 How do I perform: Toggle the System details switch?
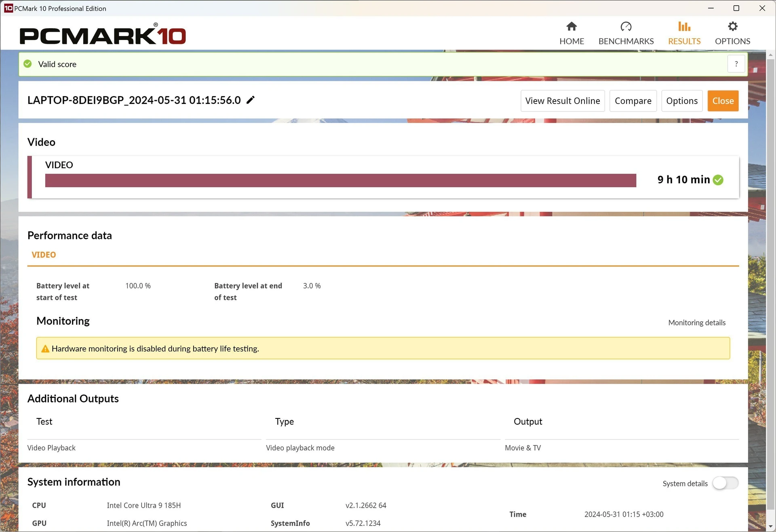click(725, 483)
